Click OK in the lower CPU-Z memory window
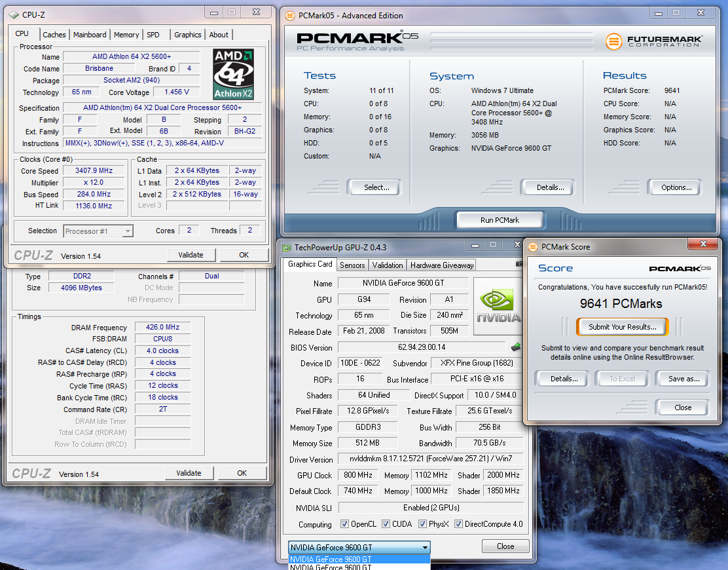Viewport: 728px width, 570px height. click(242, 473)
